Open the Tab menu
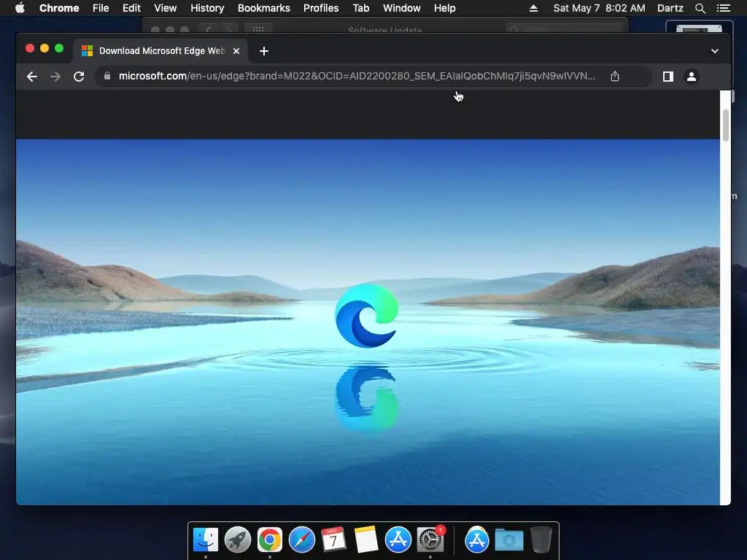Image resolution: width=747 pixels, height=560 pixels. tap(360, 8)
